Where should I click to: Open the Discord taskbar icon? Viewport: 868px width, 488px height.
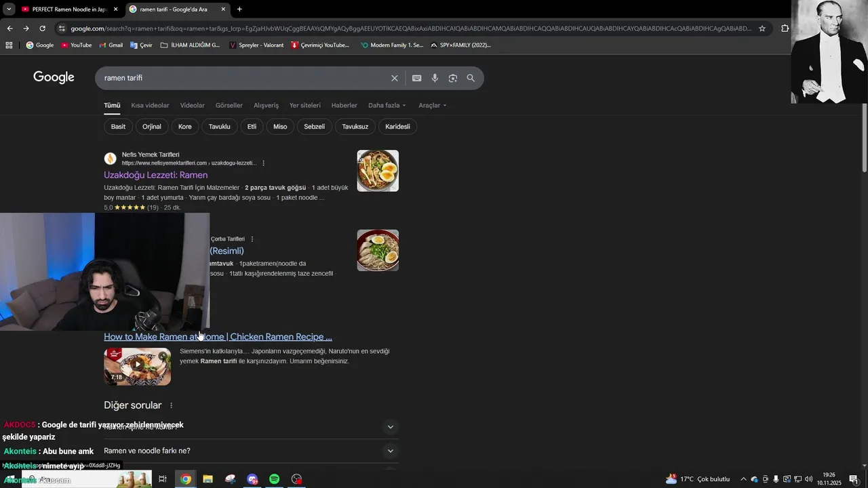(x=252, y=479)
